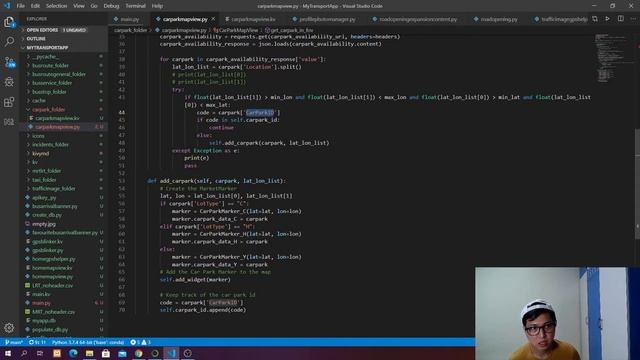This screenshot has height=360, width=640.
Task: Open the Go menu
Action: coord(94,6)
